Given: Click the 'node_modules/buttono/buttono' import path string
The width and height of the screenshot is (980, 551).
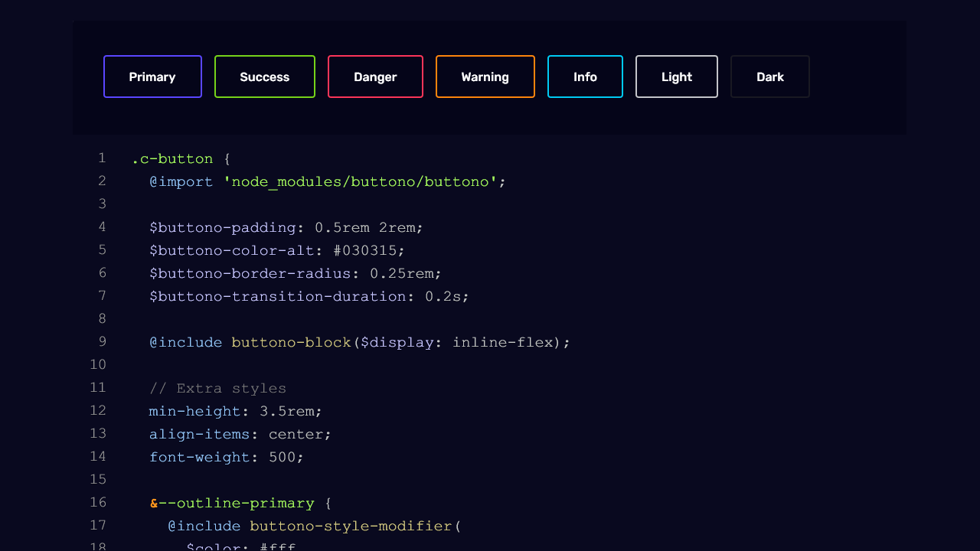Looking at the screenshot, I should pyautogui.click(x=360, y=182).
